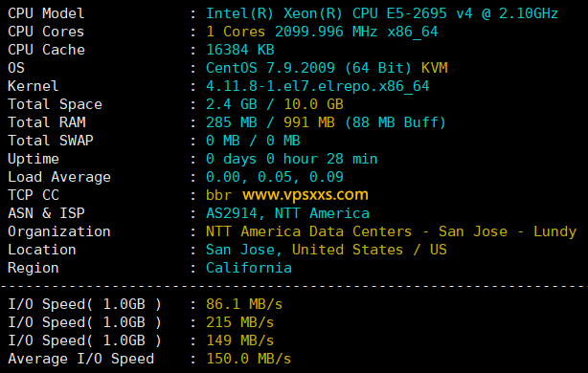Click the '285 MB / 991 MB (88 MB Buff)' value
This screenshot has width=588, height=373.
326,122
